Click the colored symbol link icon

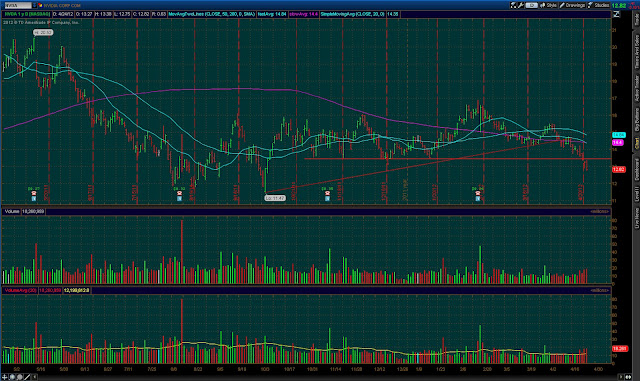(x=40, y=5)
